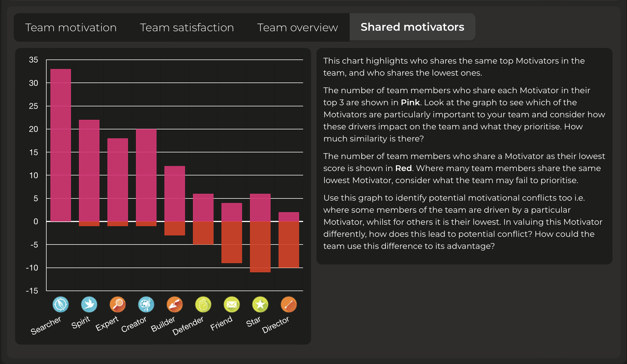
Task: Click the pink Spirit bar
Action: click(89, 170)
